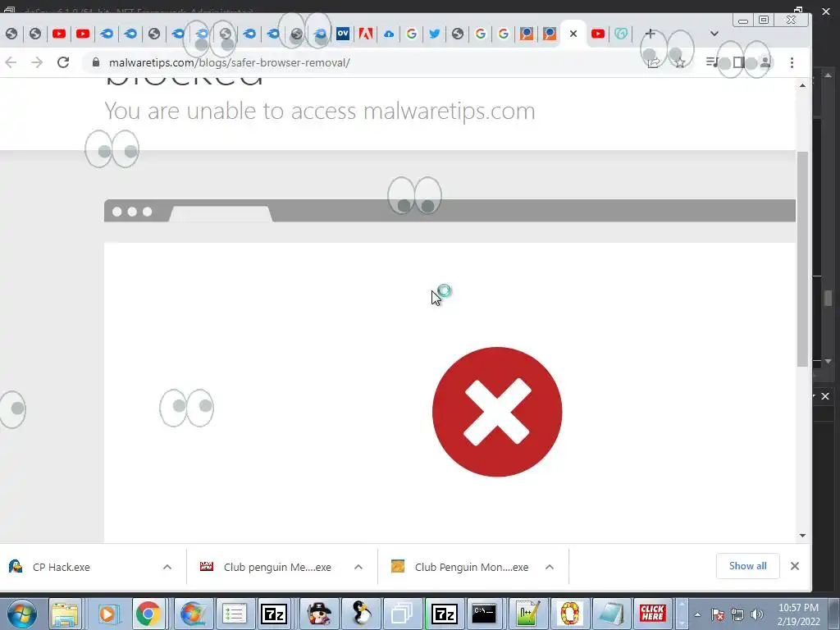
Task: Expand options for Club Penguin Mon....exe
Action: [550, 567]
